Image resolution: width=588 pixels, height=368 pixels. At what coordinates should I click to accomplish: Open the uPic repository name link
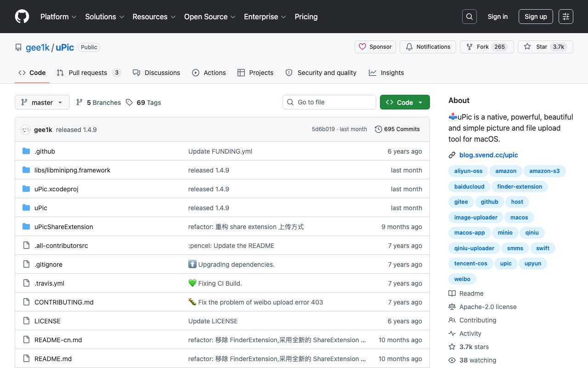tap(65, 47)
